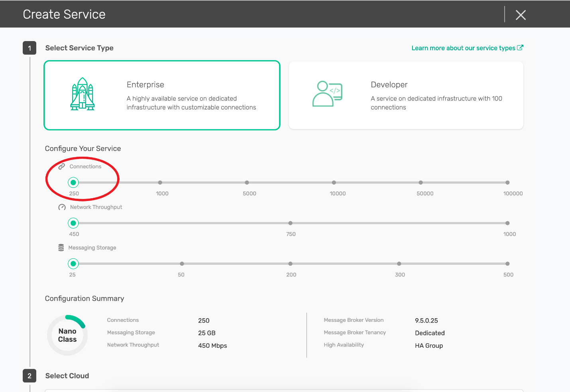Click the Nano Class gauge ring

(67, 335)
